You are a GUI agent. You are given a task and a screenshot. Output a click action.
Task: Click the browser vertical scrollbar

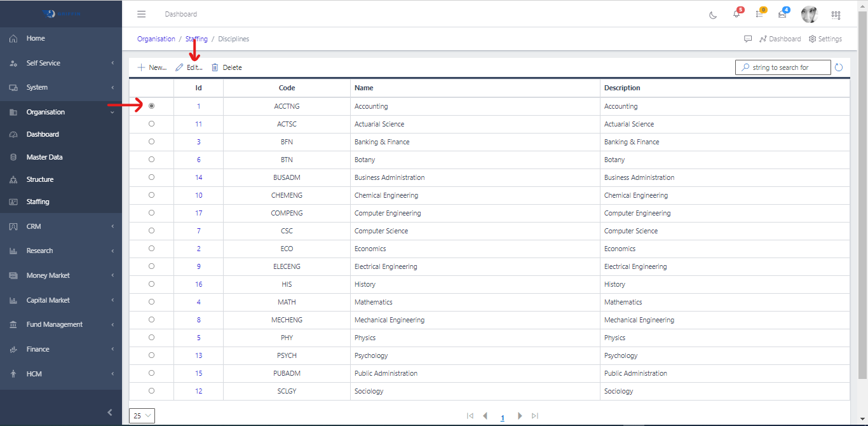click(862, 191)
